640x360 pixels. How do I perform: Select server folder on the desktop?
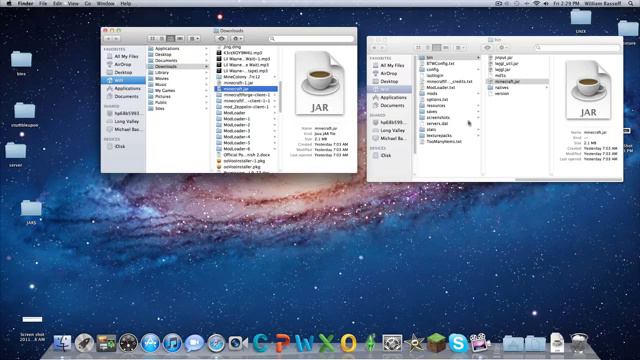16,154
